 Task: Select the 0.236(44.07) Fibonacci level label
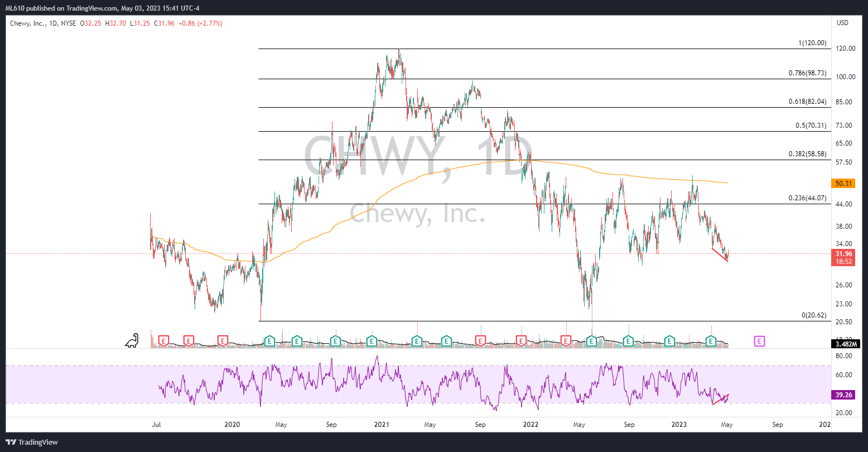(x=807, y=198)
